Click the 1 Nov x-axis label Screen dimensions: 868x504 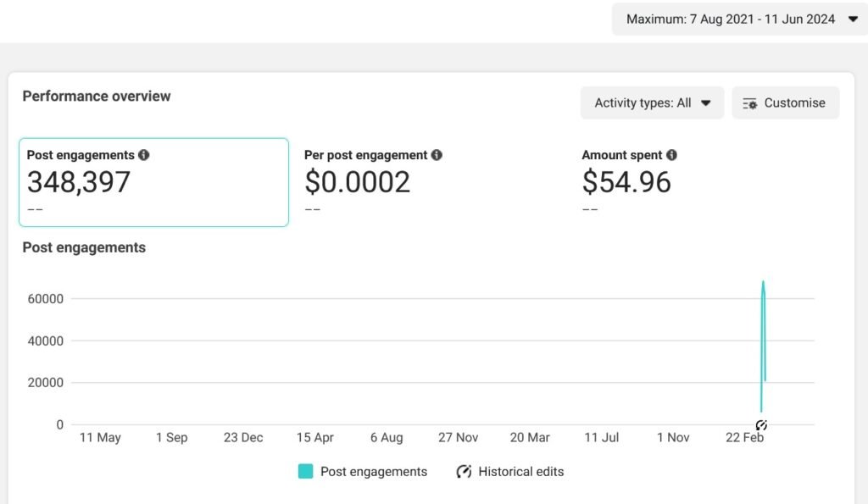(673, 438)
